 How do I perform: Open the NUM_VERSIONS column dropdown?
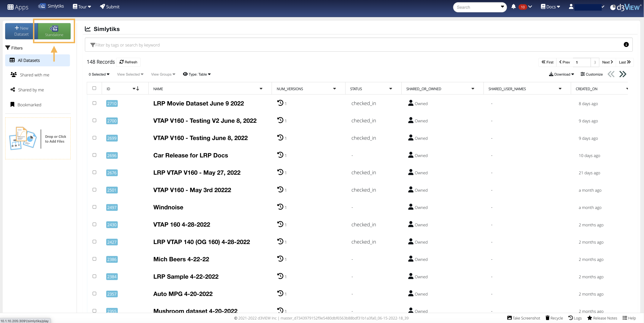[x=334, y=89]
